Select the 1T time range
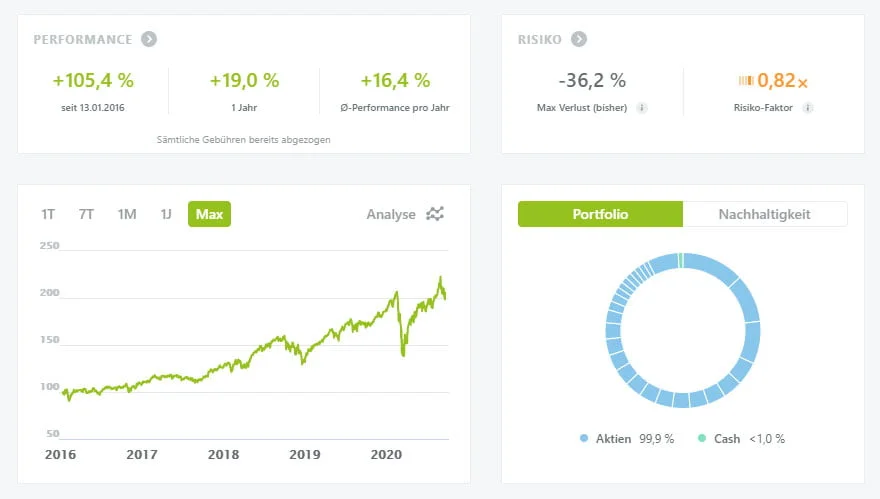The width and height of the screenshot is (880, 499). coord(48,214)
